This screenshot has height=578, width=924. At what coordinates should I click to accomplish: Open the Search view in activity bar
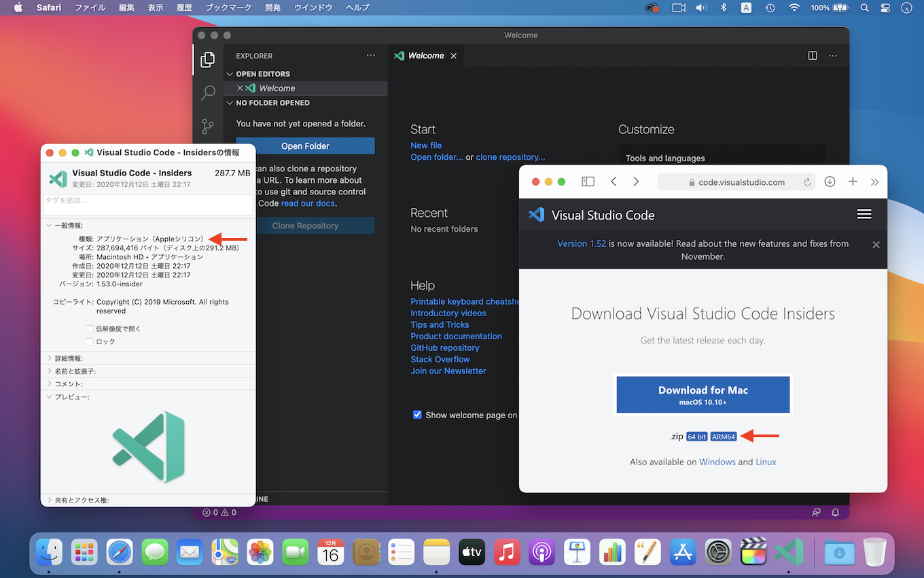point(208,92)
